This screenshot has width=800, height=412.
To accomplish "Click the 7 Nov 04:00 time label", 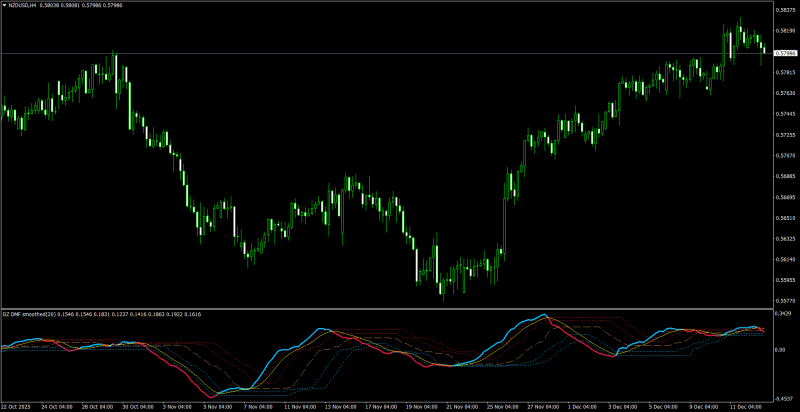I will tap(259, 407).
